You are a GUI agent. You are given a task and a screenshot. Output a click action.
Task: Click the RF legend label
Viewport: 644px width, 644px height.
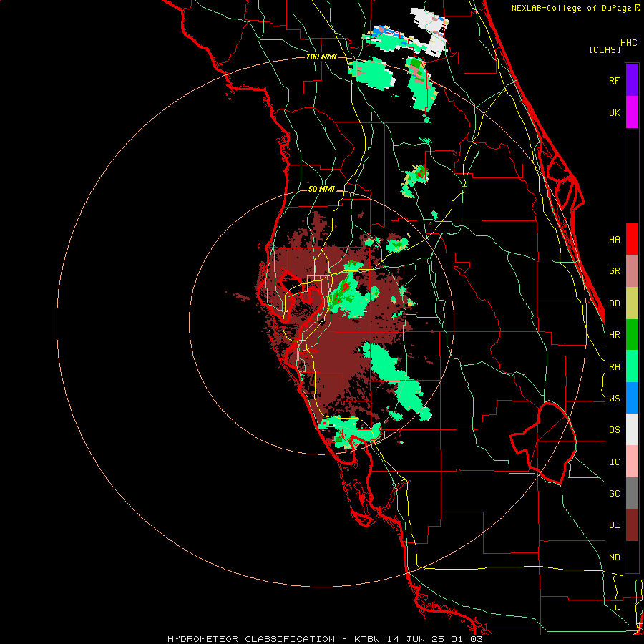614,80
